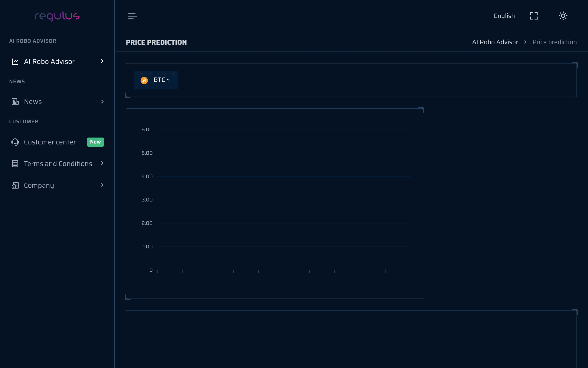Enter fullscreen mode via the frame icon
Screen dimensions: 588x368
[534, 16]
